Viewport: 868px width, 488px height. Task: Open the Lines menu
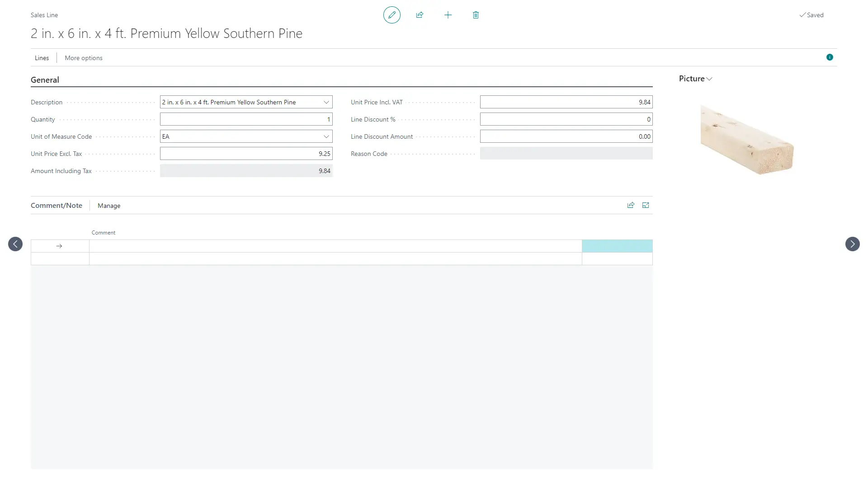point(42,58)
